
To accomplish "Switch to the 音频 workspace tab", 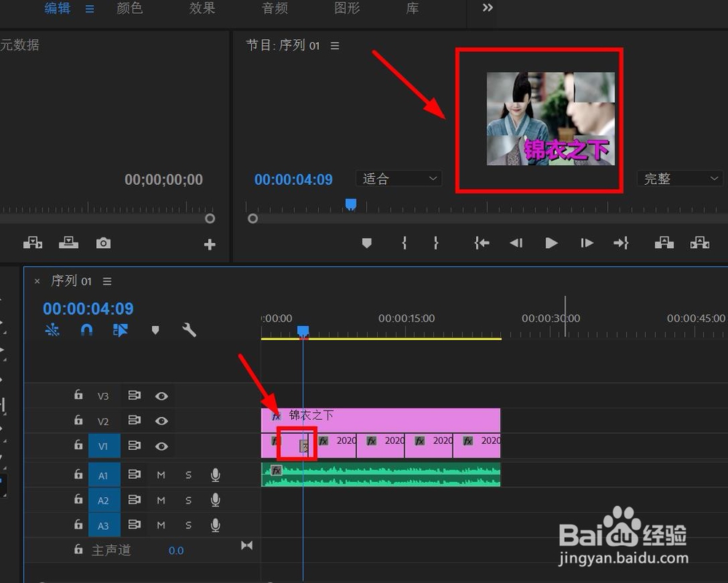I will coord(275,8).
